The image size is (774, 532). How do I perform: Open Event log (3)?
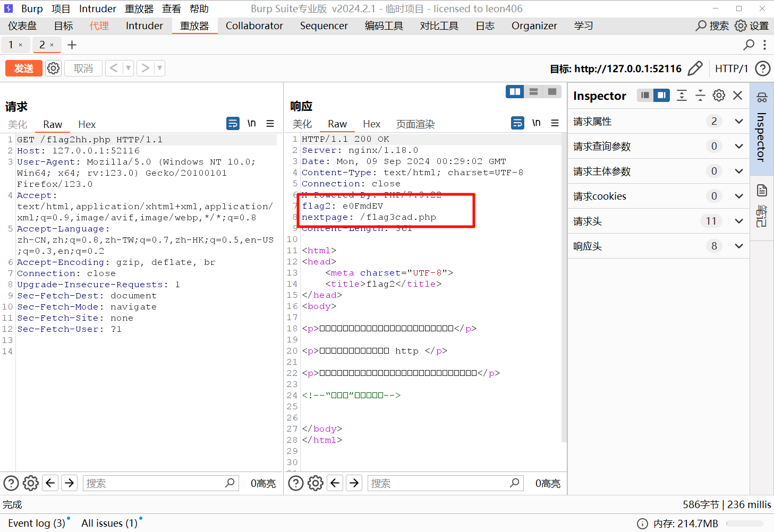(x=37, y=523)
